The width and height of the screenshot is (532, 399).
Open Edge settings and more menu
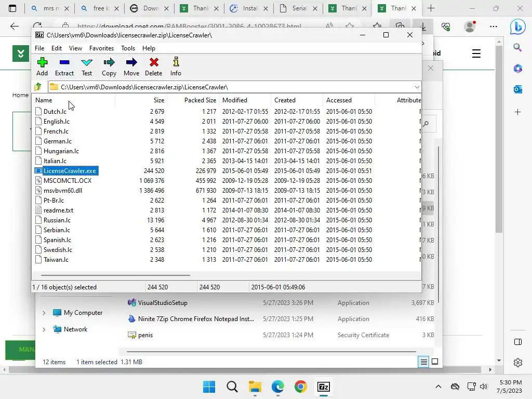pyautogui.click(x=494, y=26)
